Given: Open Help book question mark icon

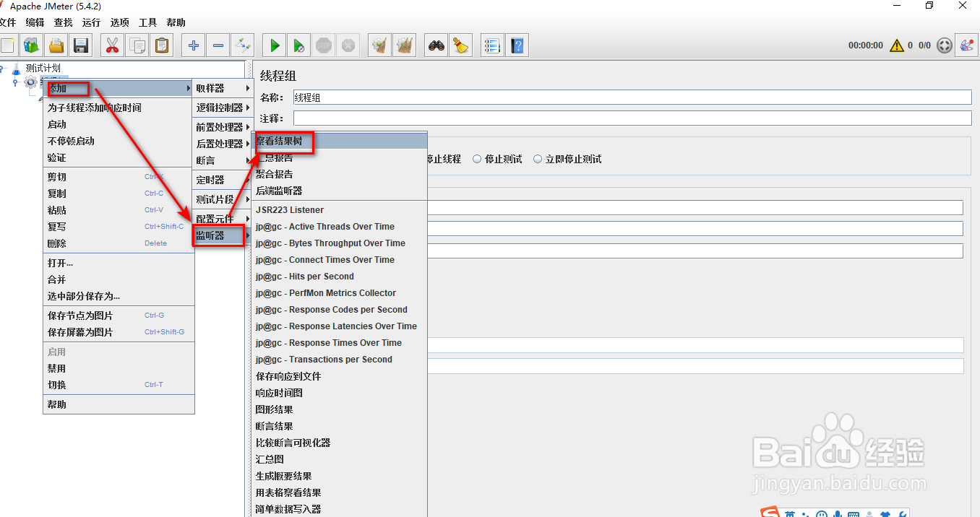Looking at the screenshot, I should (517, 45).
